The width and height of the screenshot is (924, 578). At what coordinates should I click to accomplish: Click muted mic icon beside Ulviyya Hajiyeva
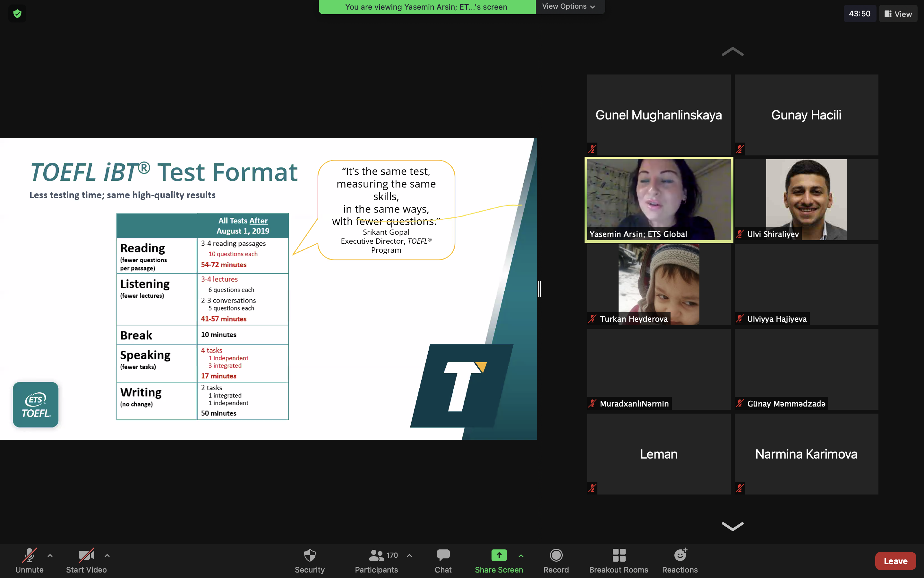pyautogui.click(x=740, y=319)
